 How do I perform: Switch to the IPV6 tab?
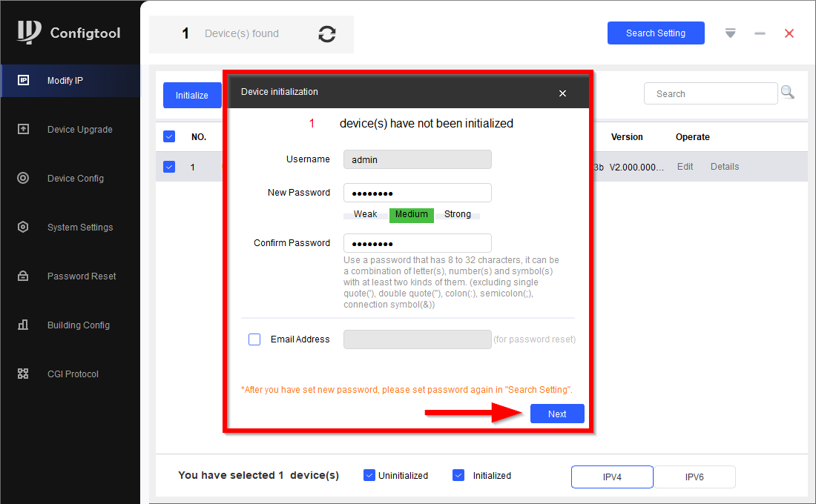(x=694, y=477)
